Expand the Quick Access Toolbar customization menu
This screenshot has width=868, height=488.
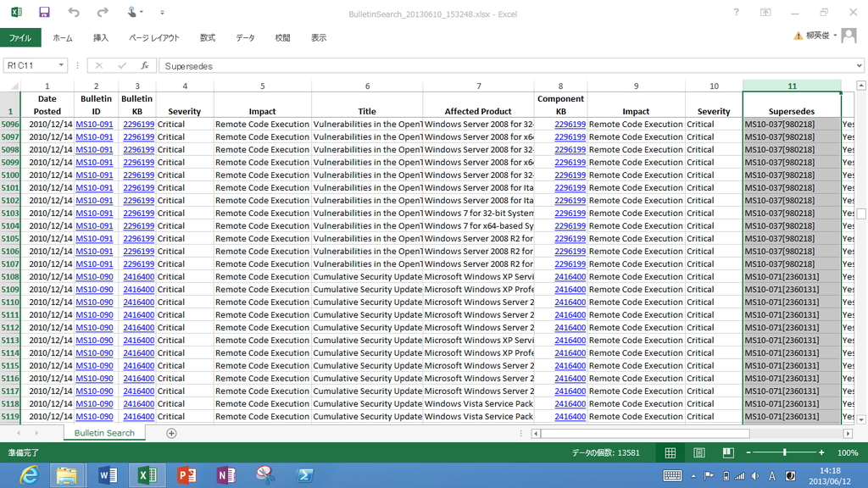(x=161, y=12)
